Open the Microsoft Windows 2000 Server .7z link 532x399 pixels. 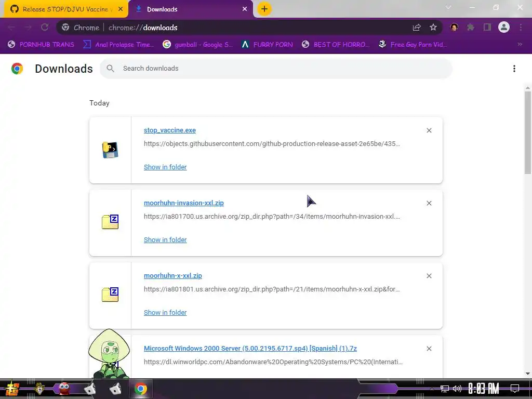(250, 349)
